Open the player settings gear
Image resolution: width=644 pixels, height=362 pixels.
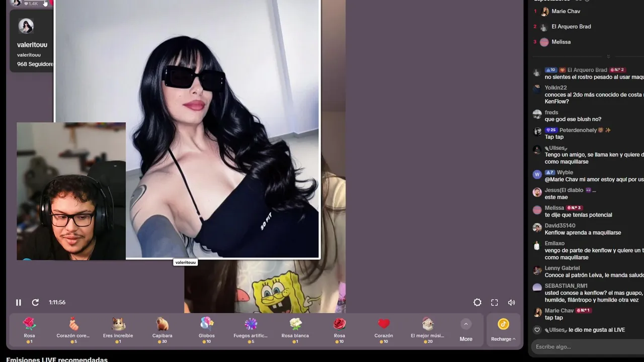tap(477, 302)
